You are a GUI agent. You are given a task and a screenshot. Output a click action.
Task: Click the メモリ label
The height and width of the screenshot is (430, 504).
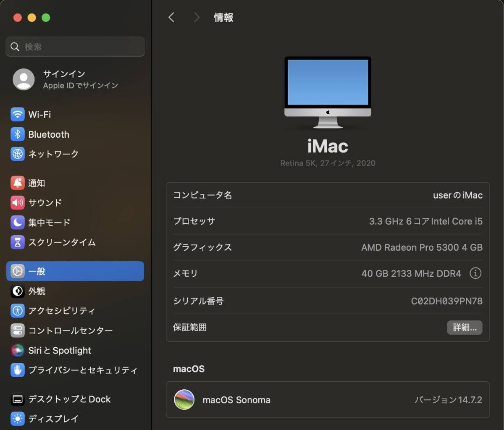pos(185,273)
